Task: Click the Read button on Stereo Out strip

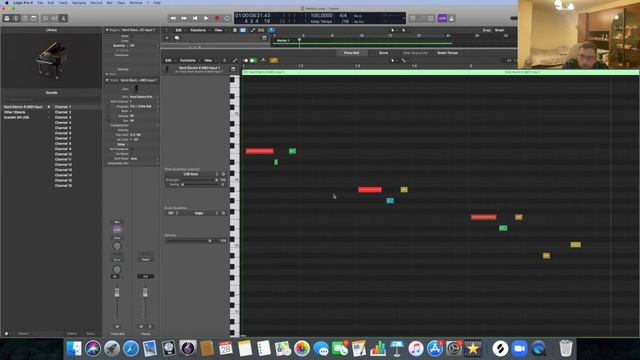Action: pos(145,259)
